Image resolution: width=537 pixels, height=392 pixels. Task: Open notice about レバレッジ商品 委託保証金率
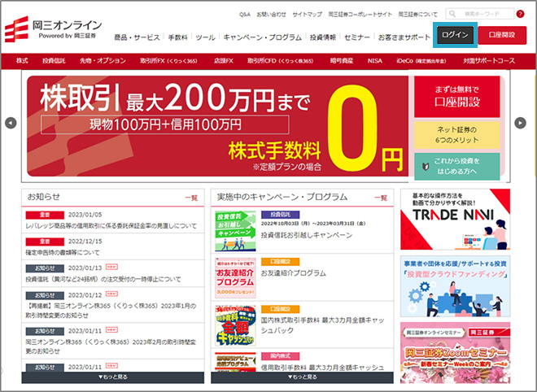point(111,226)
